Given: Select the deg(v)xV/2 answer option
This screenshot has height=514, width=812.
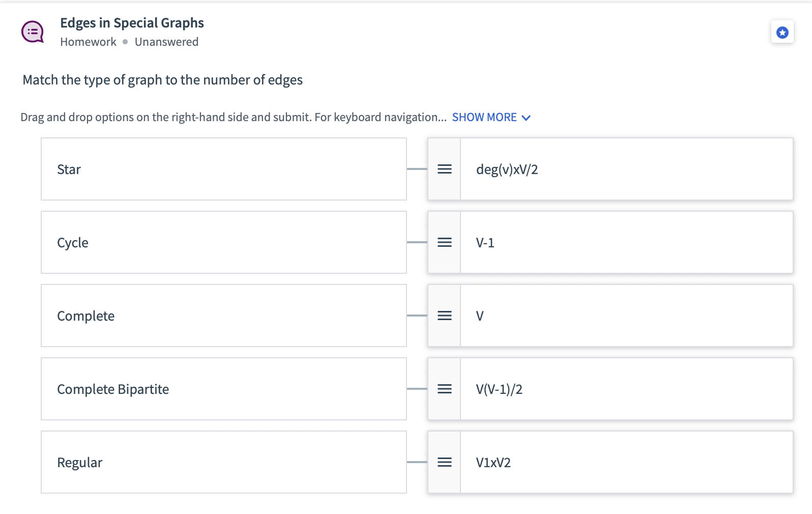Looking at the screenshot, I should click(x=626, y=169).
